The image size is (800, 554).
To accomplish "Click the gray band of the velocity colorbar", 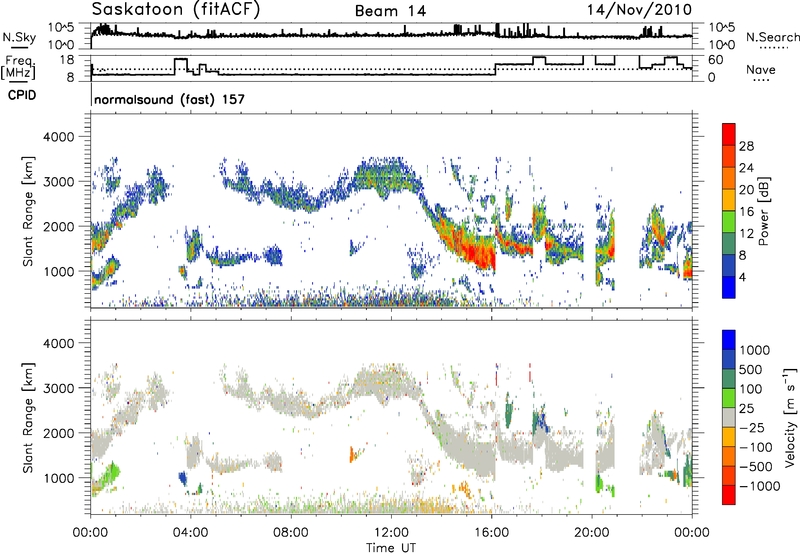I will tap(729, 418).
